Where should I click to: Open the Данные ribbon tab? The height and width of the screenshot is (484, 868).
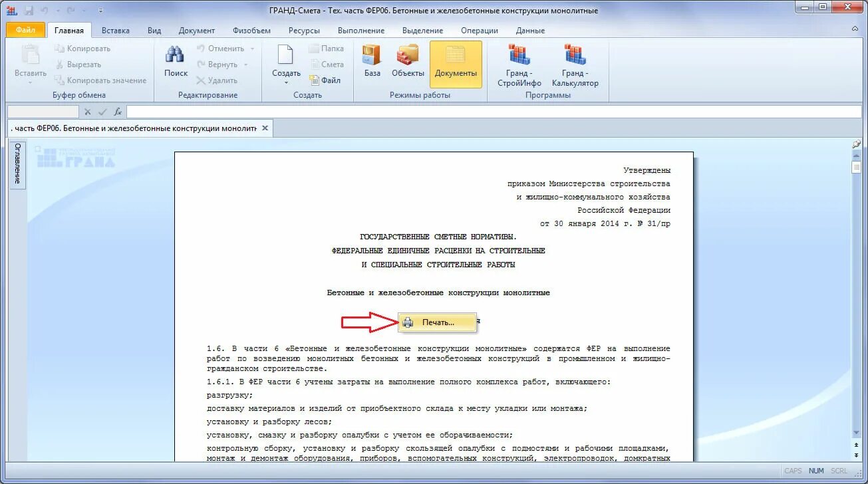530,31
